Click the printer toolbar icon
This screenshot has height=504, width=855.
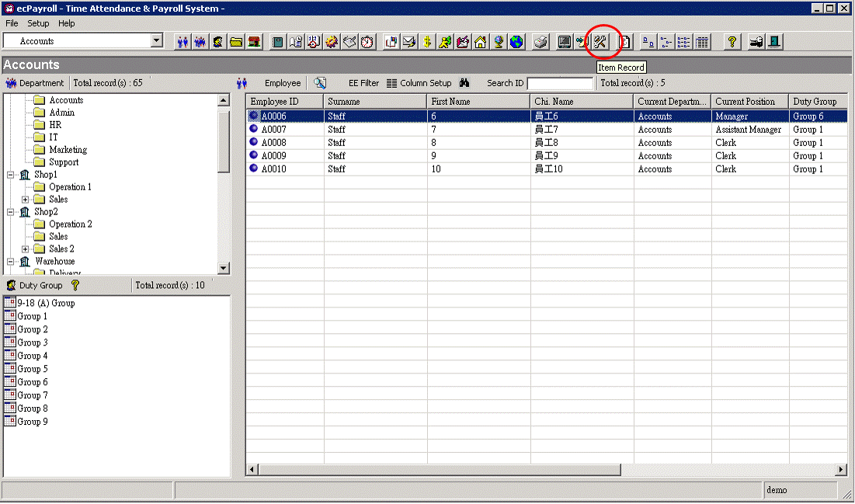click(x=540, y=41)
